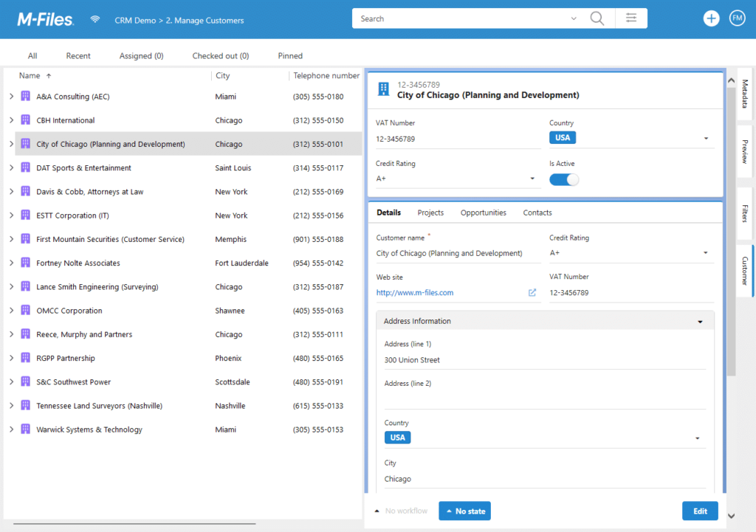756x532 pixels.
Task: Click the OMCC Corporation customer icon
Action: (x=26, y=310)
